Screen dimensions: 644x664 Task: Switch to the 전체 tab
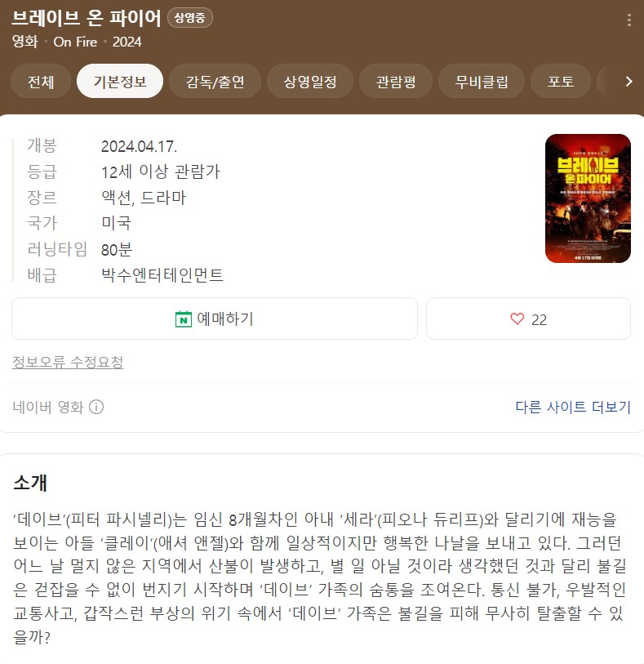41,82
